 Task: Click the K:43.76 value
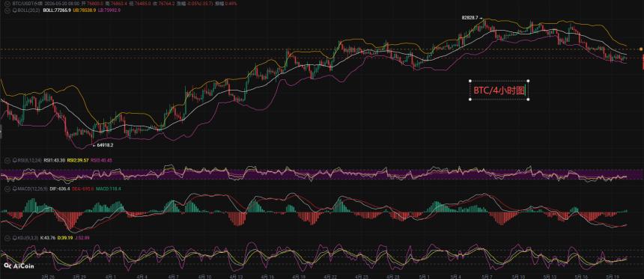(x=48, y=238)
